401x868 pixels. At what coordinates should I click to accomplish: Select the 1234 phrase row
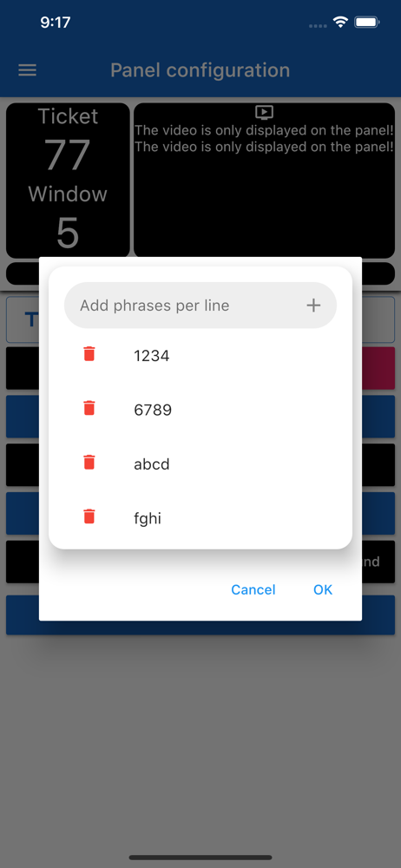(x=200, y=355)
